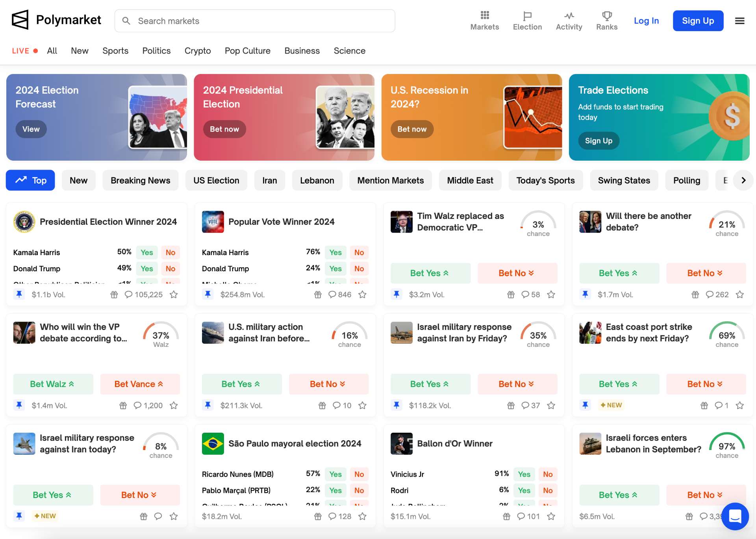756x539 pixels.
Task: Open gift icon on East coast port strike card
Action: point(704,406)
